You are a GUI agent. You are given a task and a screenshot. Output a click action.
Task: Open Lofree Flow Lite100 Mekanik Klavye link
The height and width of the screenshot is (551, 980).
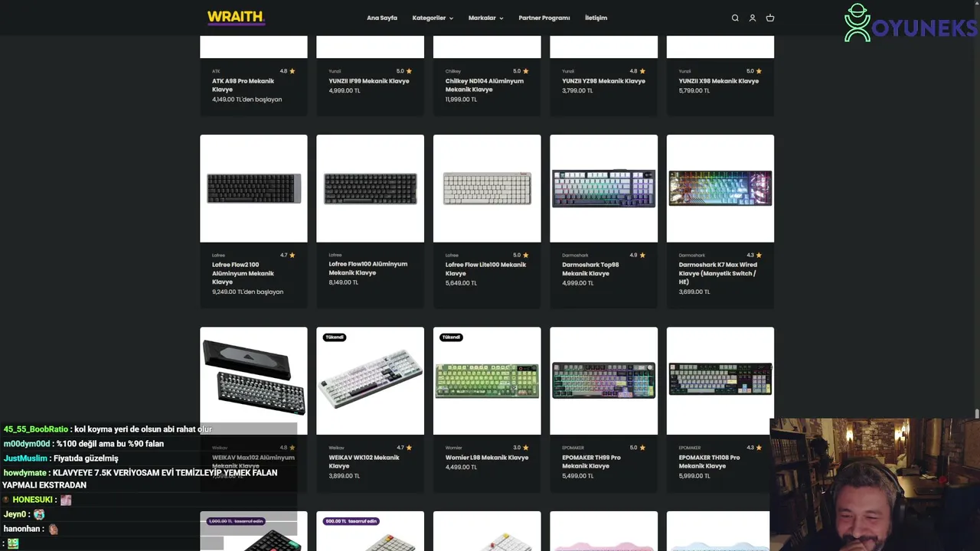(x=485, y=269)
